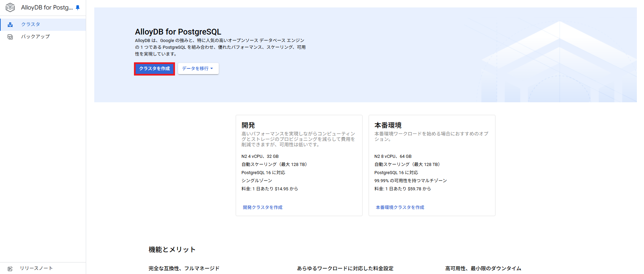Click PostgreSQL 16 に対応 in 開発 card
The width and height of the screenshot is (644, 274).
(x=263, y=173)
